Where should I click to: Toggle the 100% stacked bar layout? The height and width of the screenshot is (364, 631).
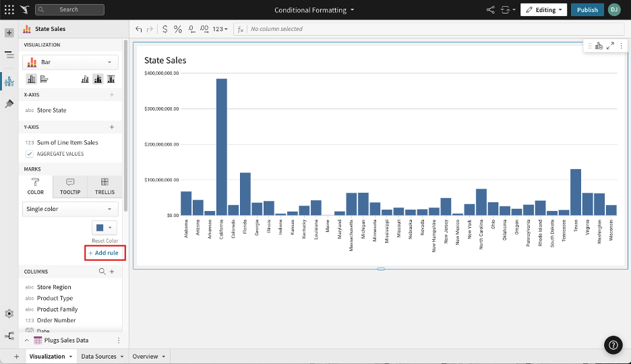(x=111, y=79)
